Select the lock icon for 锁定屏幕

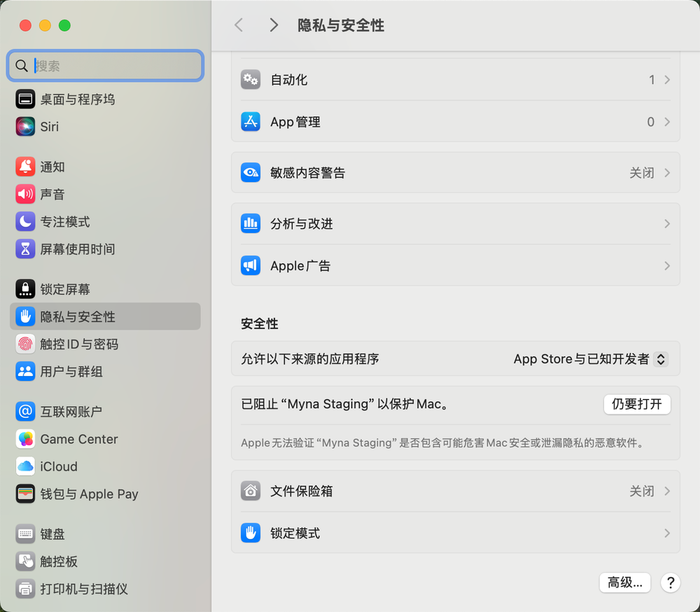pos(25,289)
